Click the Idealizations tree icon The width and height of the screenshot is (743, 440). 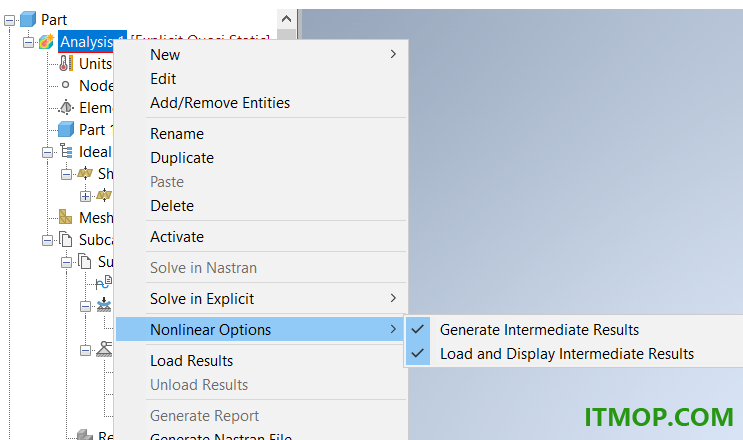(x=66, y=152)
